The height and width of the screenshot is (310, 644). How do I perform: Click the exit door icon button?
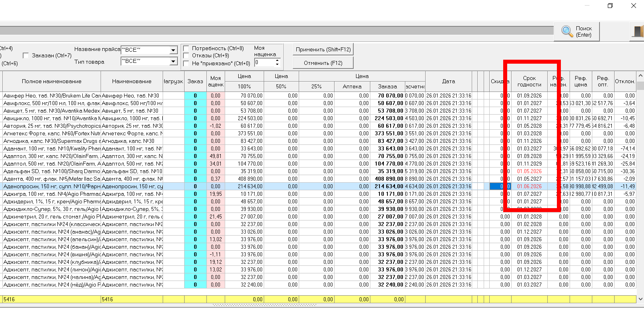[638, 31]
